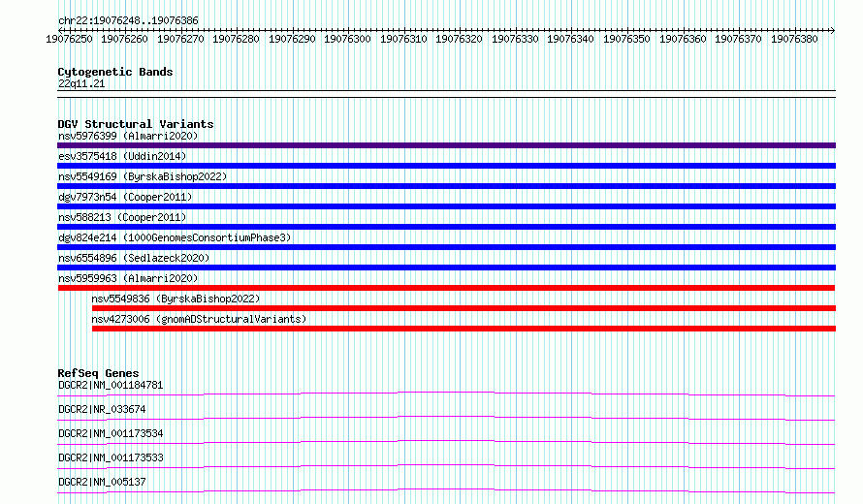Click ruler position 19076320

[459, 39]
